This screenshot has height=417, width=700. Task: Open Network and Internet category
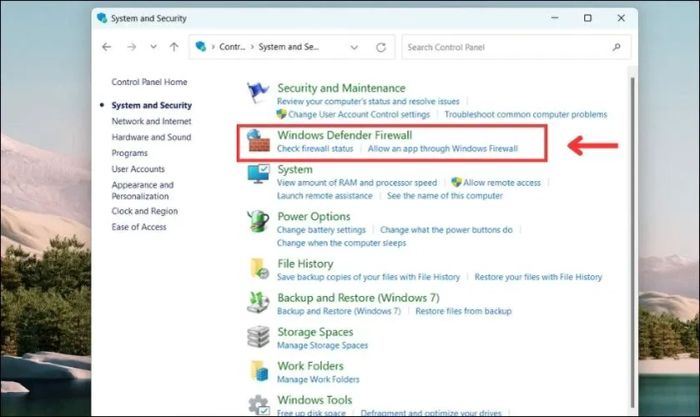pyautogui.click(x=151, y=121)
